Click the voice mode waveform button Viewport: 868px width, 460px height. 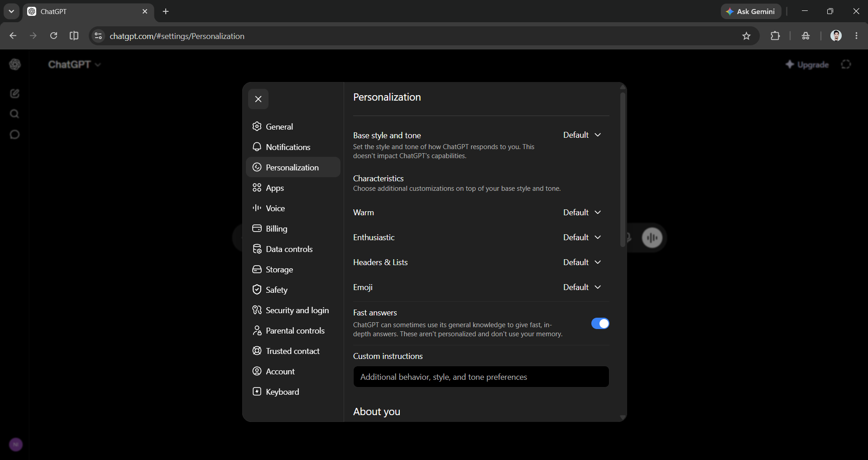[652, 237]
